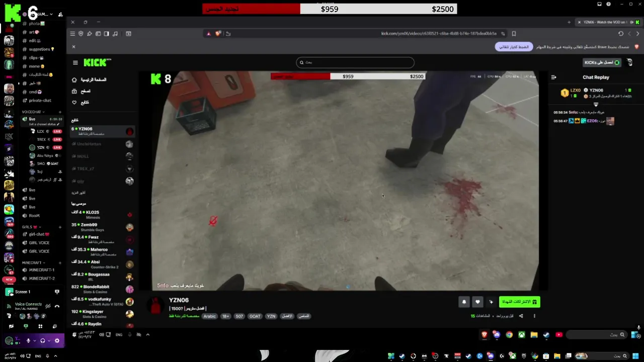Add a channel to the MINECRAFT category
The width and height of the screenshot is (644, 362).
click(60, 262)
